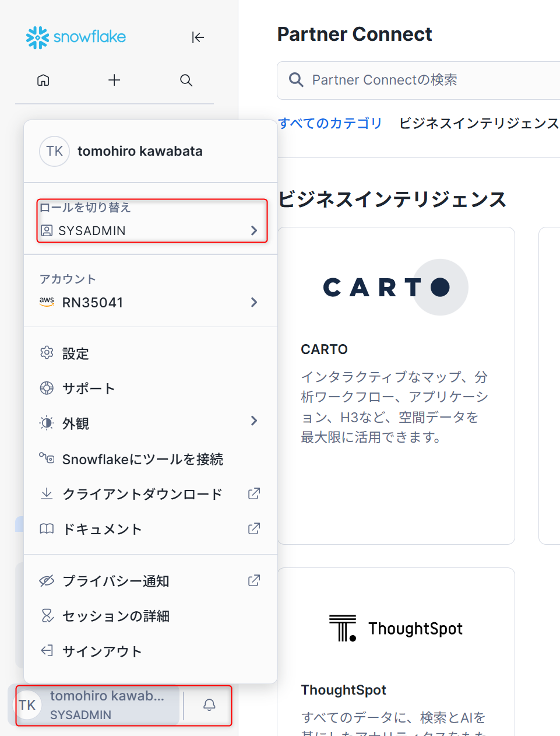Screen dimensions: 560x736
Task: Click the plus create icon
Action: 114,80
